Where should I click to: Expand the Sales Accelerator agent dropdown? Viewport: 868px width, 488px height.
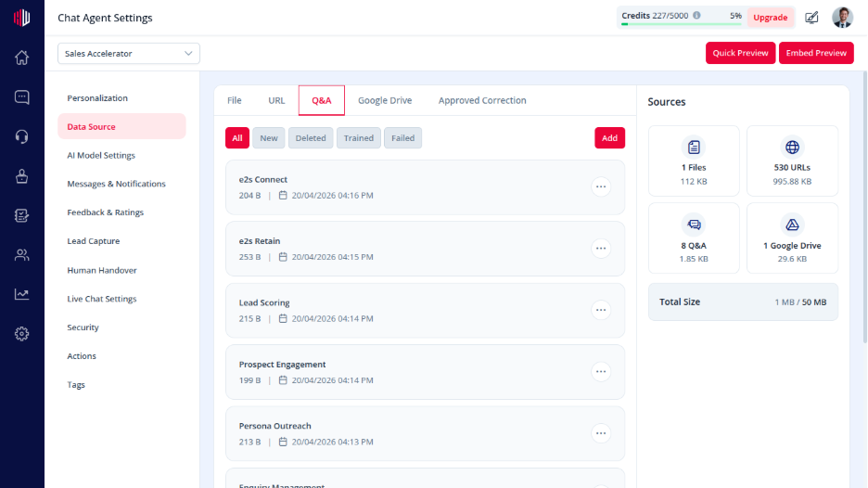point(128,54)
